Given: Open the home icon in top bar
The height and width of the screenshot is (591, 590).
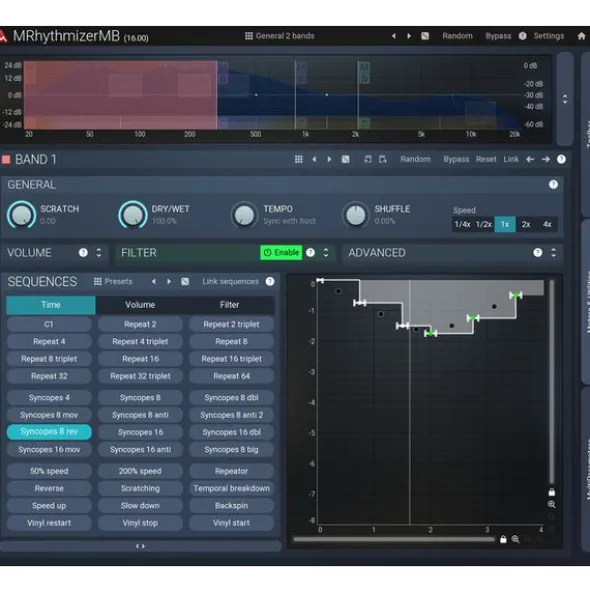Looking at the screenshot, I should point(581,36).
